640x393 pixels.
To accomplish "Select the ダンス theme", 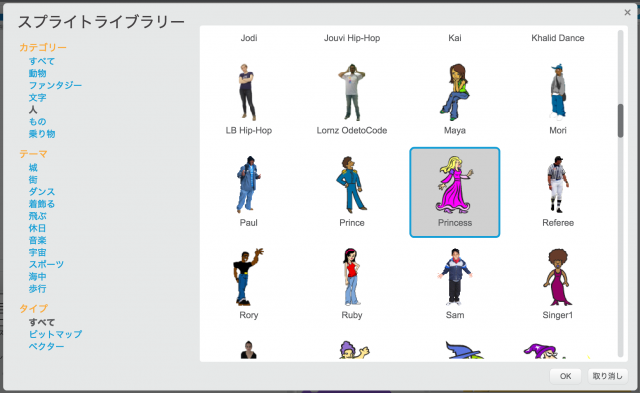I will tap(42, 192).
